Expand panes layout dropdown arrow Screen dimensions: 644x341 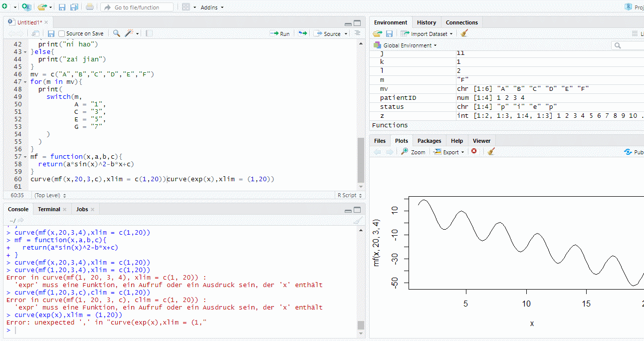click(x=195, y=7)
